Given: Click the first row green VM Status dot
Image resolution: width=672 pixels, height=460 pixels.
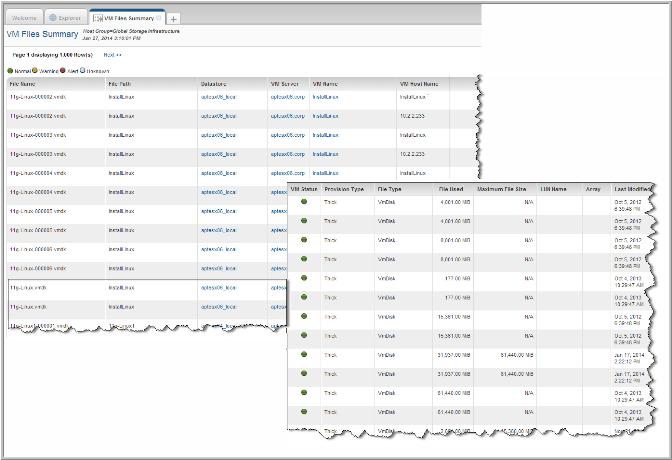Looking at the screenshot, I should [305, 202].
